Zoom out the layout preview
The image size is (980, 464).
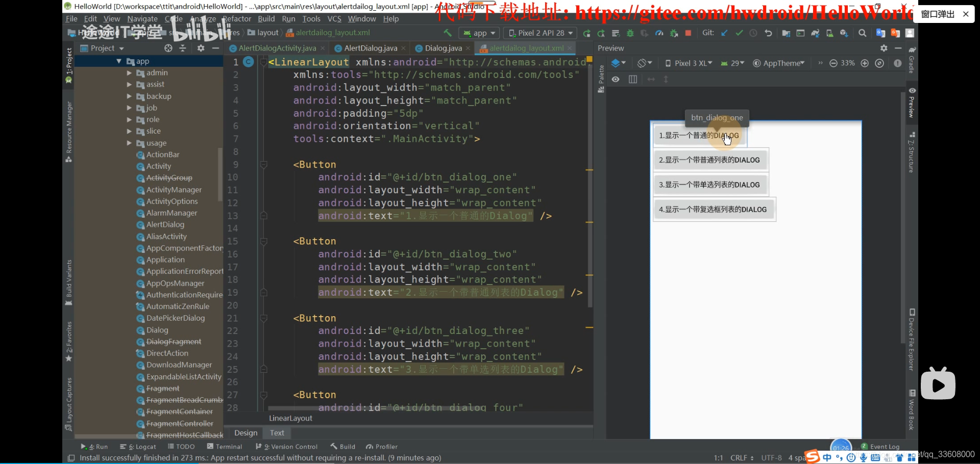pyautogui.click(x=834, y=63)
